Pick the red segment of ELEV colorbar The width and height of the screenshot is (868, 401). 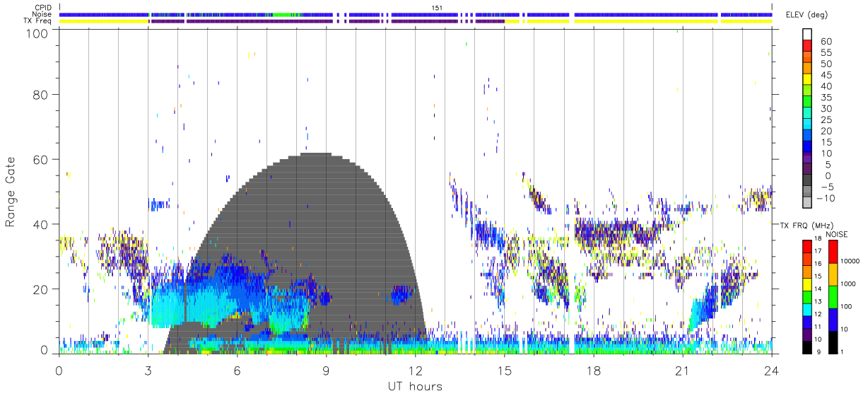tap(807, 47)
